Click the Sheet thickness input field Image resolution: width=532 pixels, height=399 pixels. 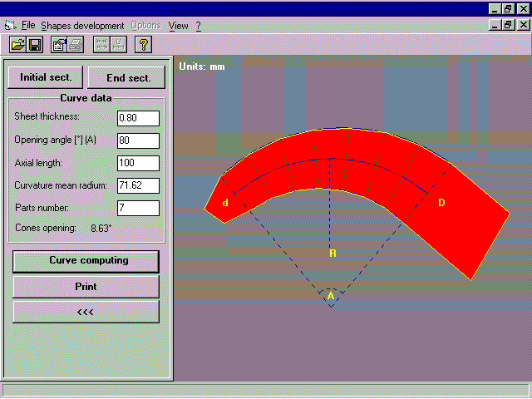(138, 118)
